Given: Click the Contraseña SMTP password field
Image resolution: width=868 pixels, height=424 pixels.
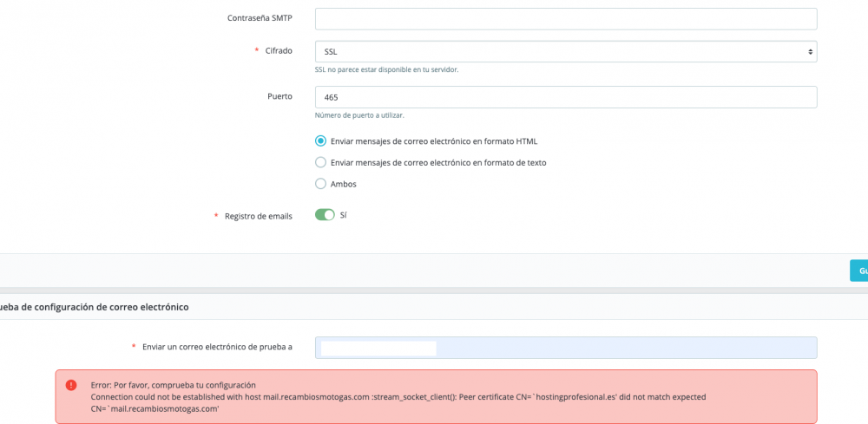Looking at the screenshot, I should [x=565, y=19].
